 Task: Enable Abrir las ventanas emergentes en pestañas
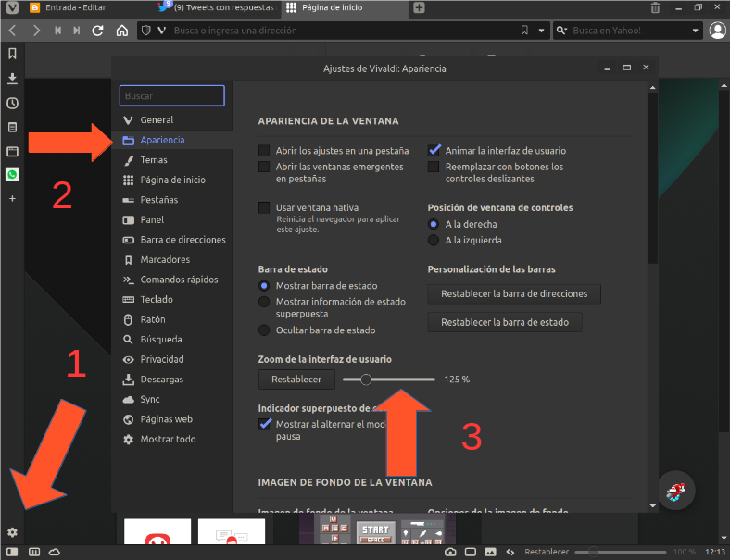pos(264,167)
